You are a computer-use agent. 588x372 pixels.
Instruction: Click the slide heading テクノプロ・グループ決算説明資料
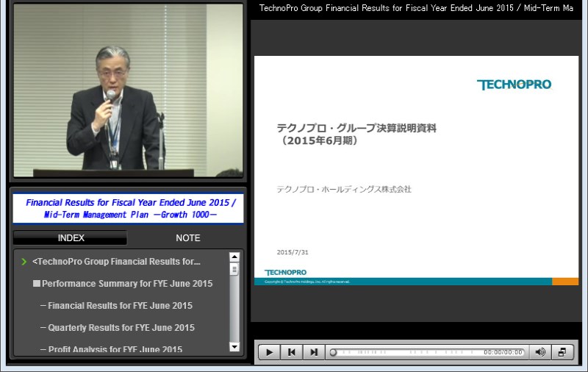click(x=356, y=128)
